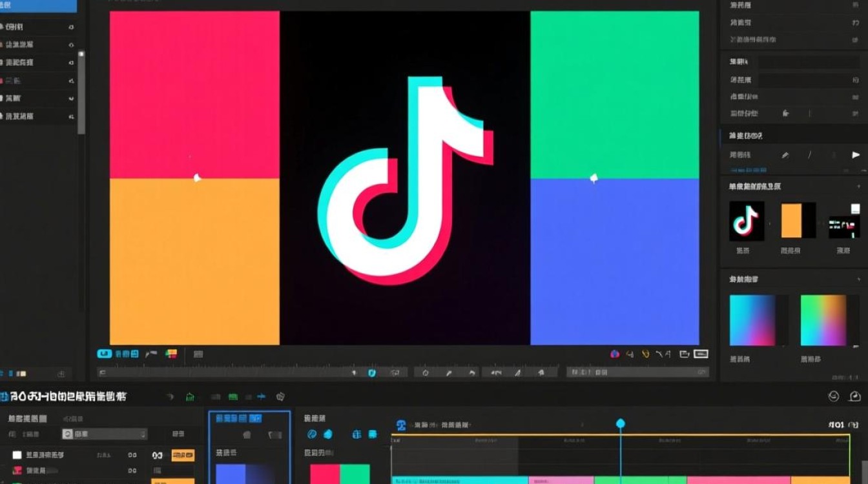Open the dropdown field in bottom-left panel
868x484 pixels.
[105, 434]
